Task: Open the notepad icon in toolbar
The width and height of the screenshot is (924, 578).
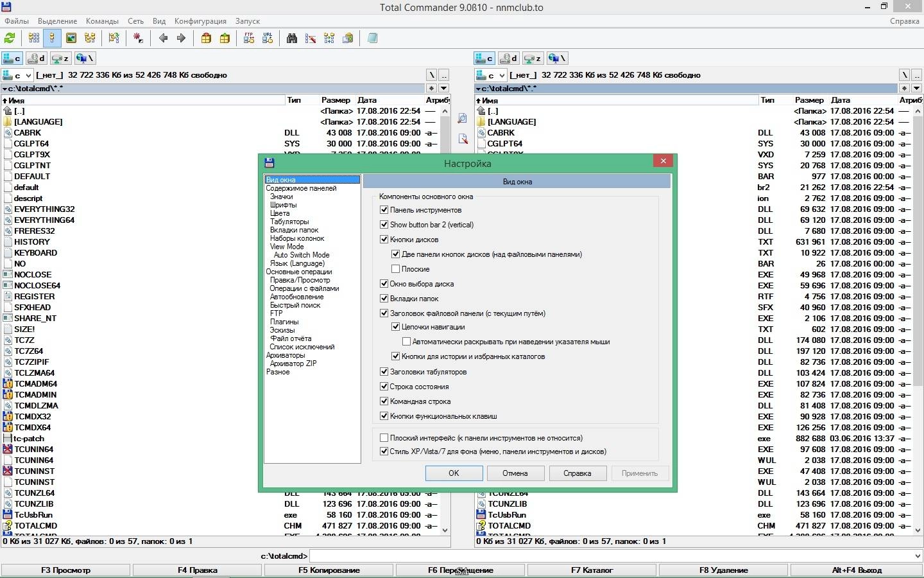Action: click(x=372, y=39)
